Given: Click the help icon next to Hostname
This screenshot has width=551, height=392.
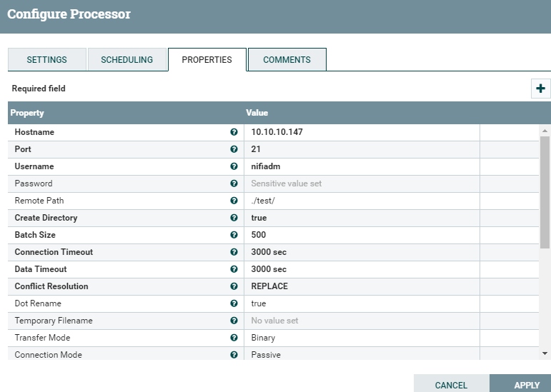Looking at the screenshot, I should coord(234,132).
